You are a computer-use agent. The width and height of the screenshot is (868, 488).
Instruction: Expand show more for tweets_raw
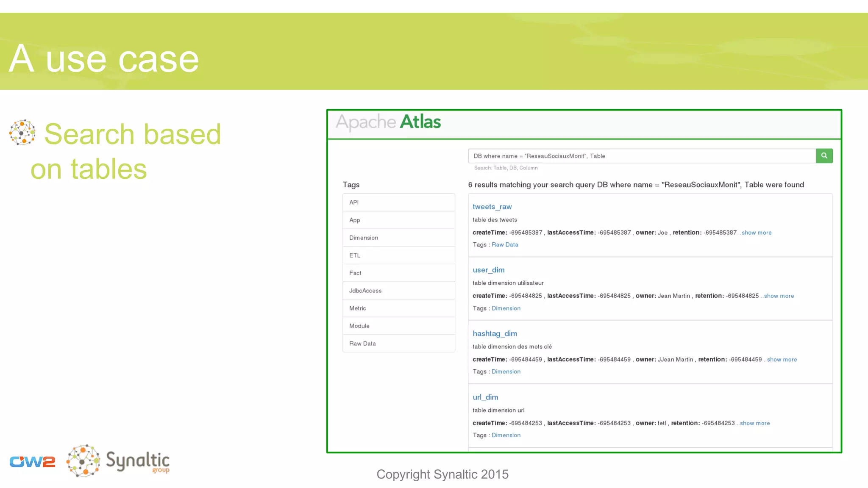tap(756, 233)
